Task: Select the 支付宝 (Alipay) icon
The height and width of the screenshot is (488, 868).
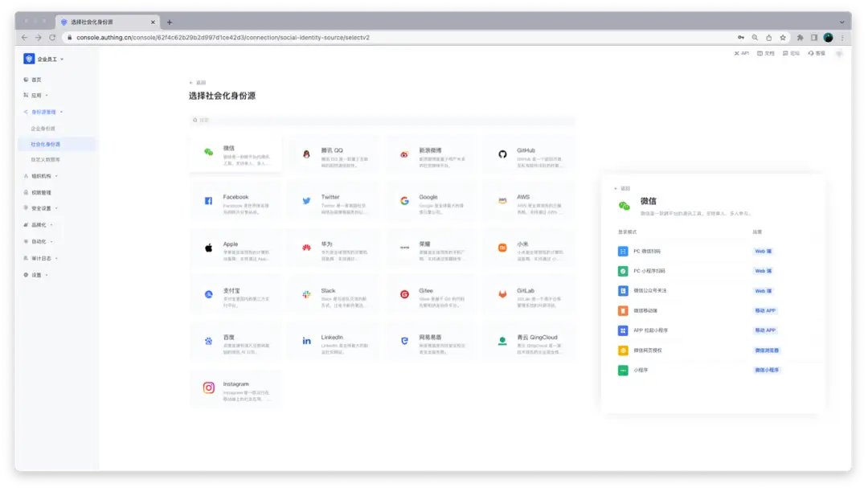Action: point(209,294)
